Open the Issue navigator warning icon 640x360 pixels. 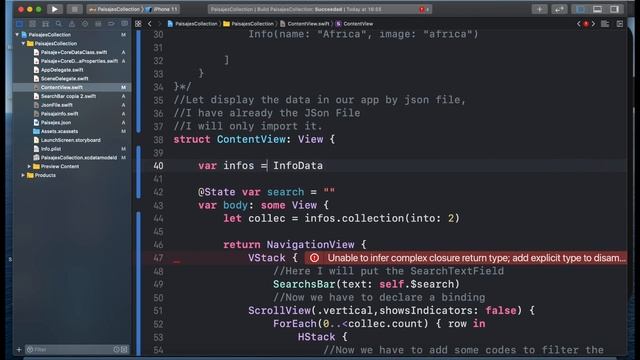click(72, 24)
